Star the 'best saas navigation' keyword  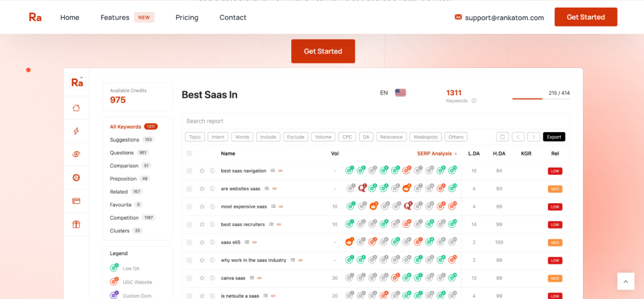tap(202, 171)
